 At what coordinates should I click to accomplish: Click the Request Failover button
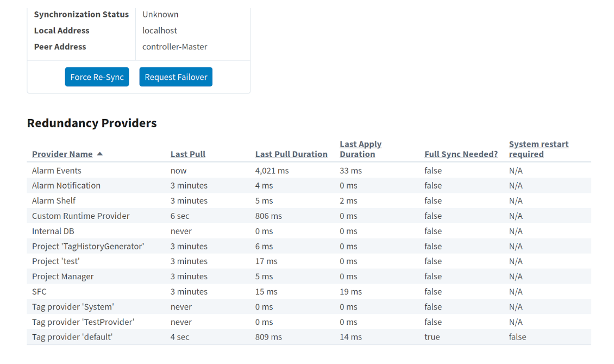[x=176, y=77]
